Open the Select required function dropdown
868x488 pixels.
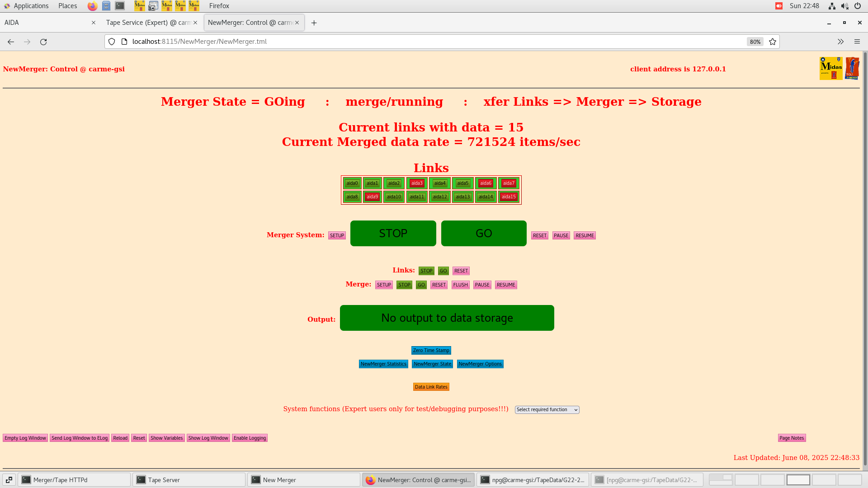point(547,409)
